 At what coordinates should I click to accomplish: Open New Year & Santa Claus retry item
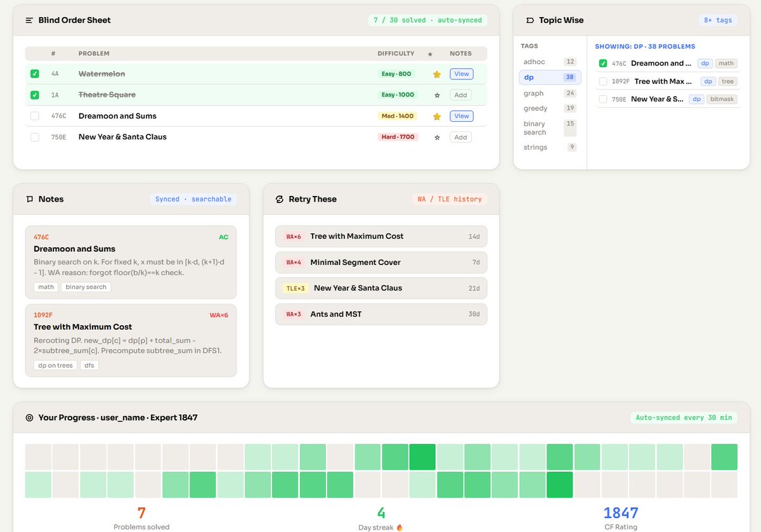(x=381, y=288)
